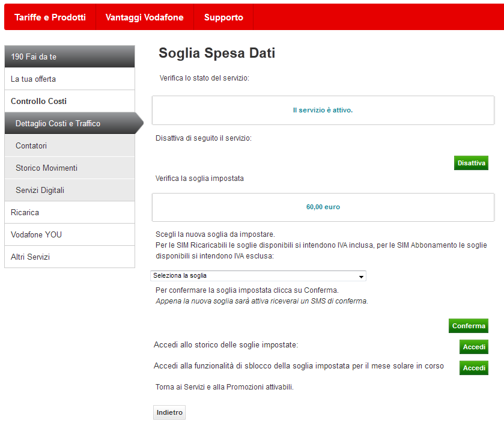
Task: Go to La tua offerta
Action: (69, 79)
